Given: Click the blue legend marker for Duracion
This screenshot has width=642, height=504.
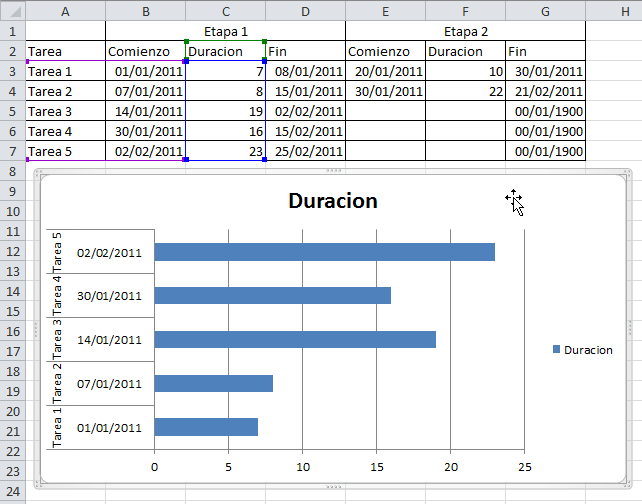Looking at the screenshot, I should click(x=556, y=349).
